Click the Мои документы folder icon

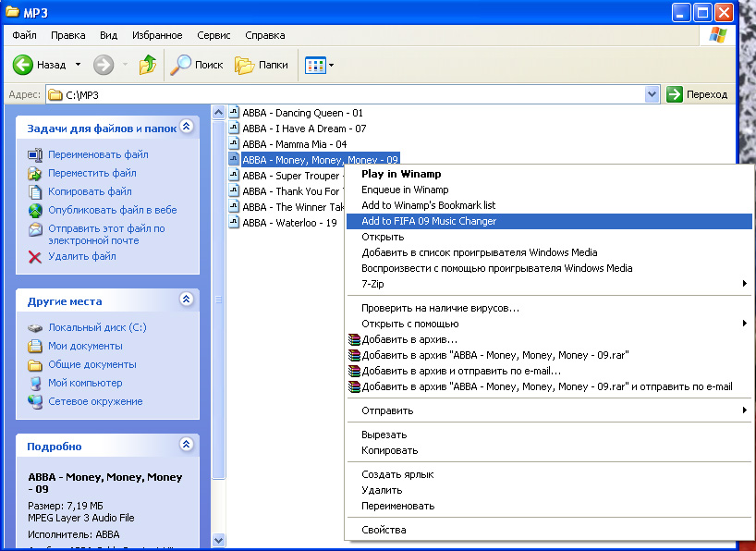(35, 346)
